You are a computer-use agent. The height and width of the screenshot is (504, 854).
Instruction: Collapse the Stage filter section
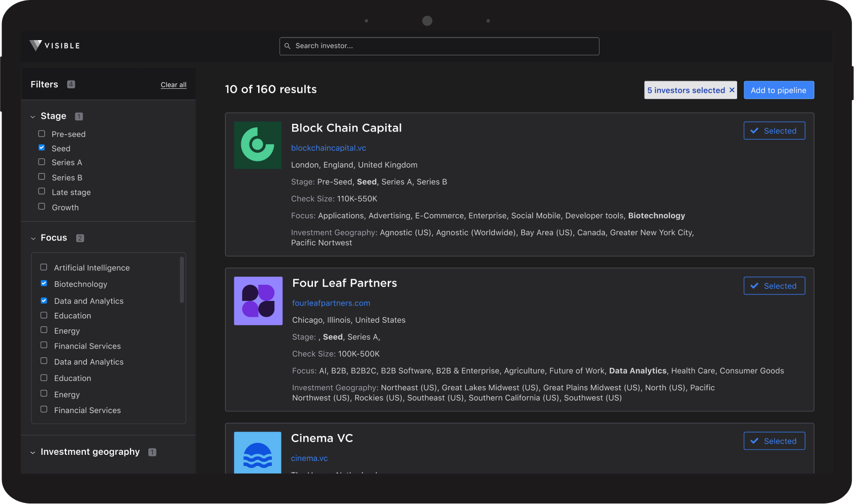point(33,117)
